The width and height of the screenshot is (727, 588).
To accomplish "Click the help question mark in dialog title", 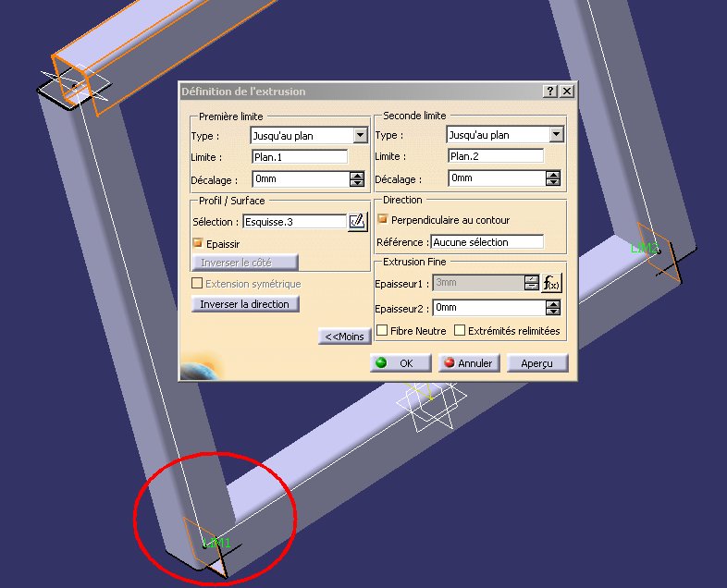I will click(550, 92).
